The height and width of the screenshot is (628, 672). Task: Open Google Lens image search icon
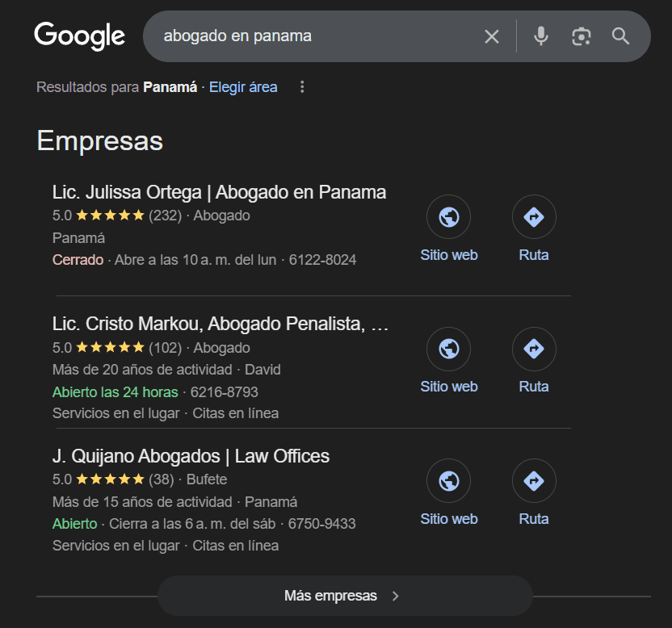(581, 36)
